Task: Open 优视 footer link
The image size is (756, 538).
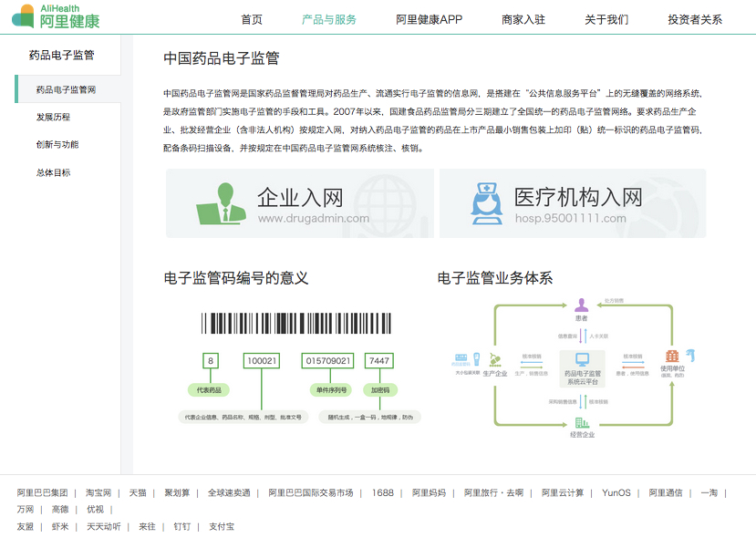Action: click(95, 510)
